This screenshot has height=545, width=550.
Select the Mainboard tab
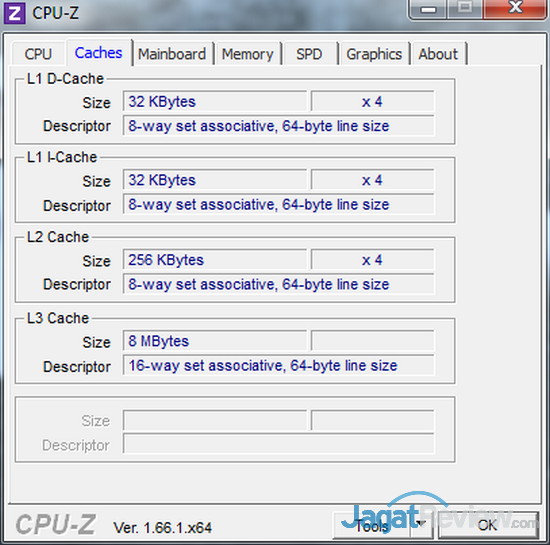tap(172, 54)
